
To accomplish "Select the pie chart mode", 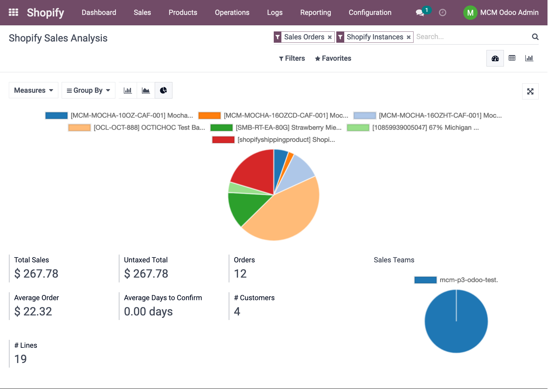I will click(x=164, y=90).
